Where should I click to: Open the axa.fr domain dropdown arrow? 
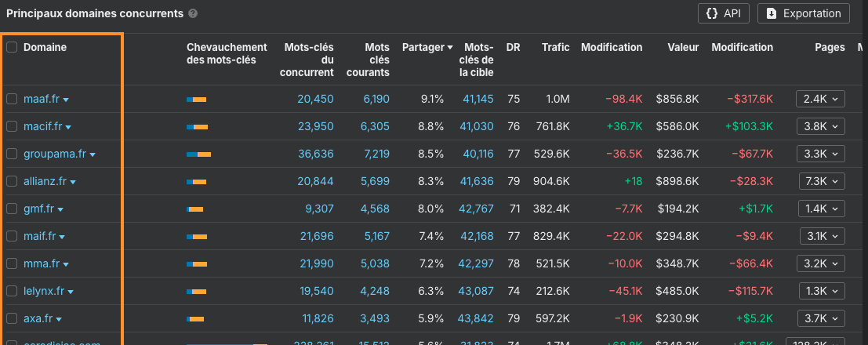coord(59,319)
